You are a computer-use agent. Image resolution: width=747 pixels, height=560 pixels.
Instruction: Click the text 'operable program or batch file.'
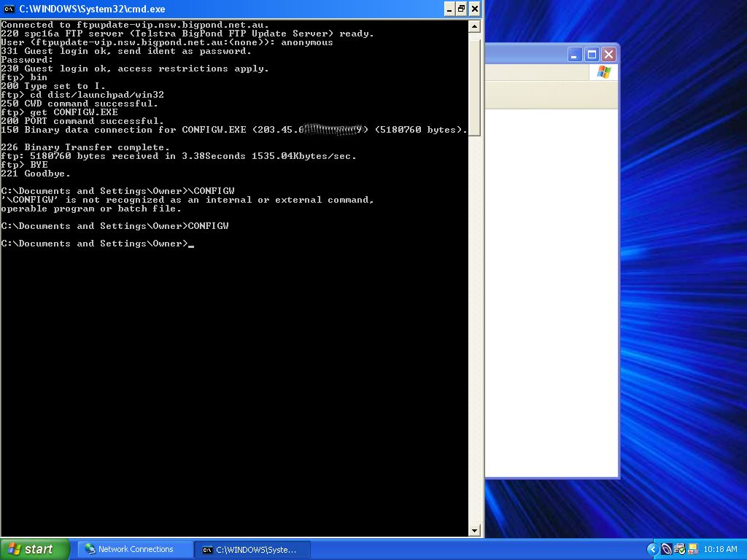(x=91, y=209)
